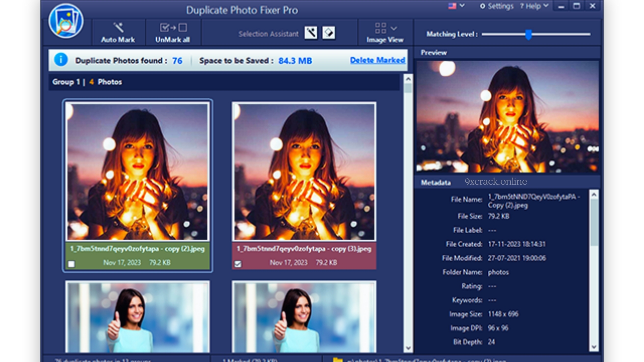This screenshot has width=644, height=362.
Task: Click the metadata panel scroll up arrow
Action: coord(594,194)
